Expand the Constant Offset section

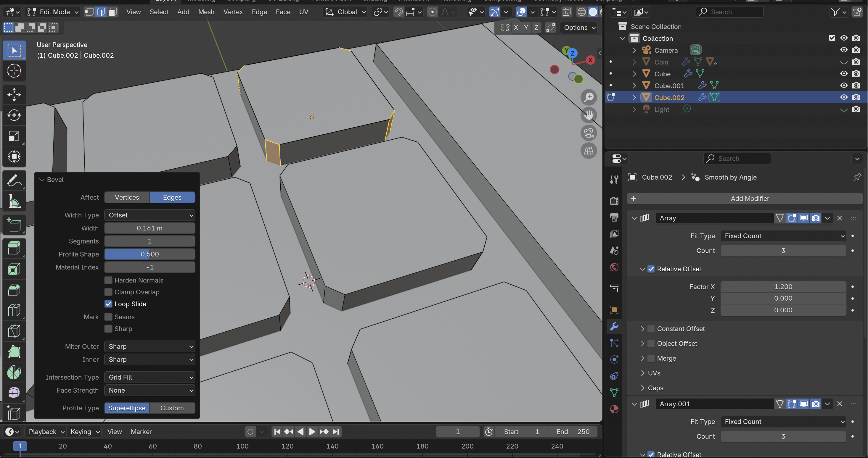pyautogui.click(x=642, y=329)
